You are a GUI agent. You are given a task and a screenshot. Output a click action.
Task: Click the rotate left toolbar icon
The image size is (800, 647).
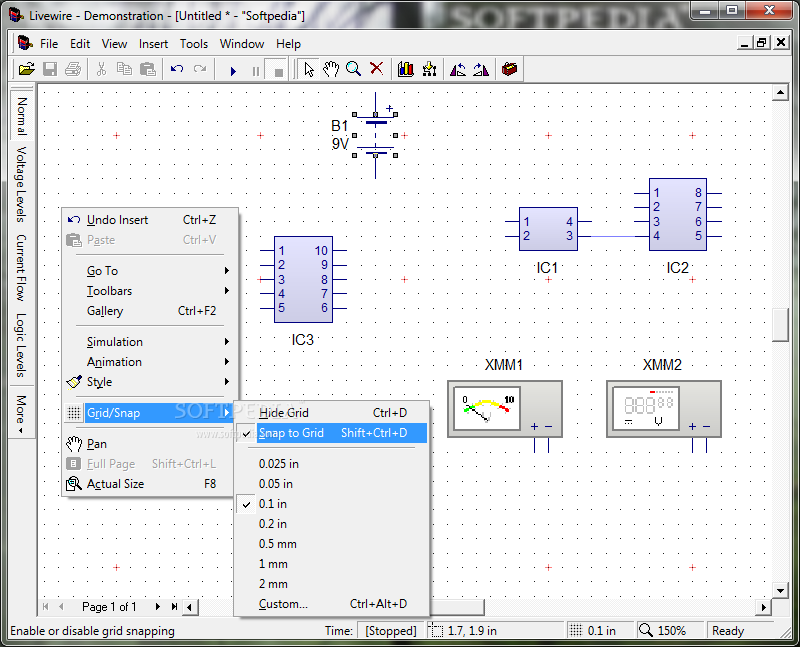point(458,69)
